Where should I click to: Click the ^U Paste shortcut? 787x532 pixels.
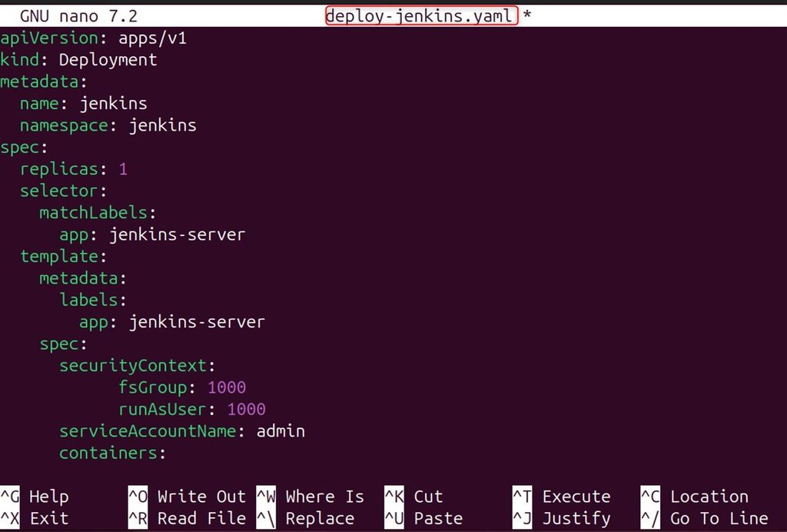(x=423, y=518)
